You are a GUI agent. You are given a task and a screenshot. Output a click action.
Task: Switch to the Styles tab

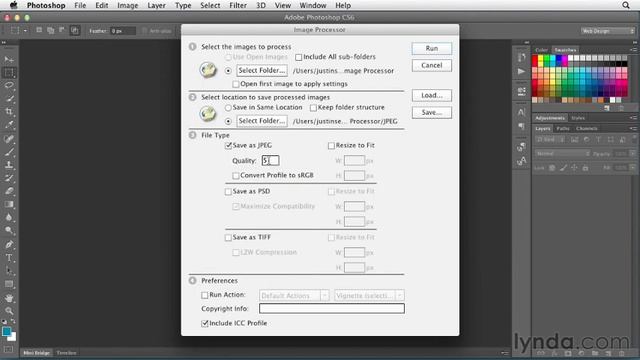pyautogui.click(x=578, y=118)
